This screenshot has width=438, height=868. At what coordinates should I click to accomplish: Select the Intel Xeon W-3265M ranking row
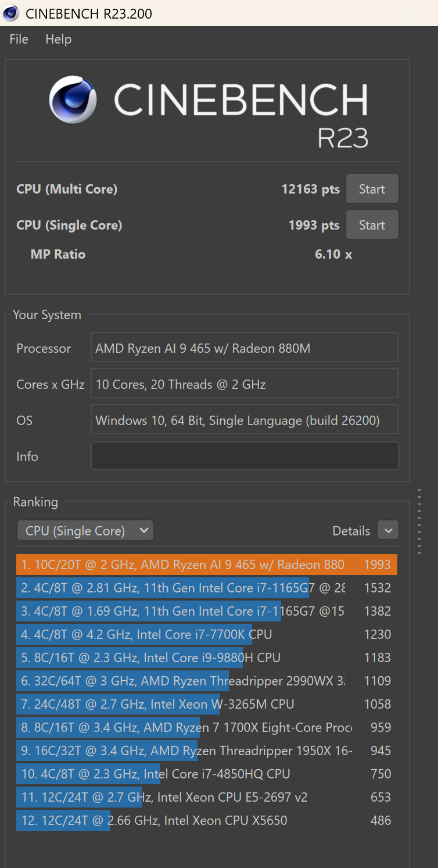click(x=206, y=704)
